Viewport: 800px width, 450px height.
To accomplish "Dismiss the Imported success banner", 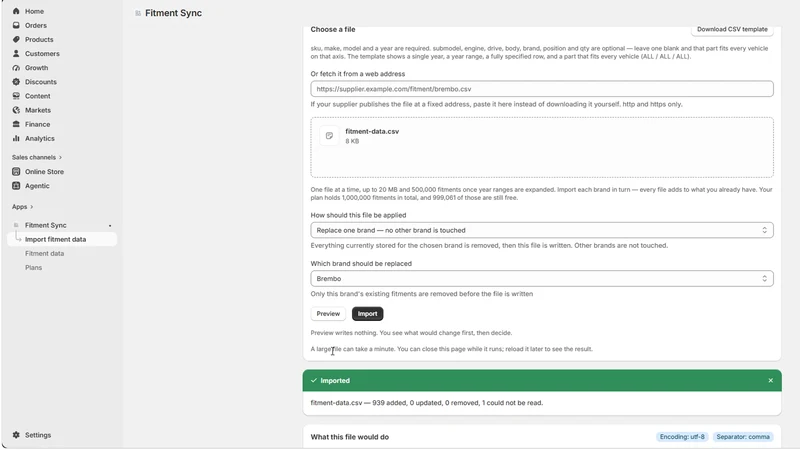I will [x=770, y=381].
